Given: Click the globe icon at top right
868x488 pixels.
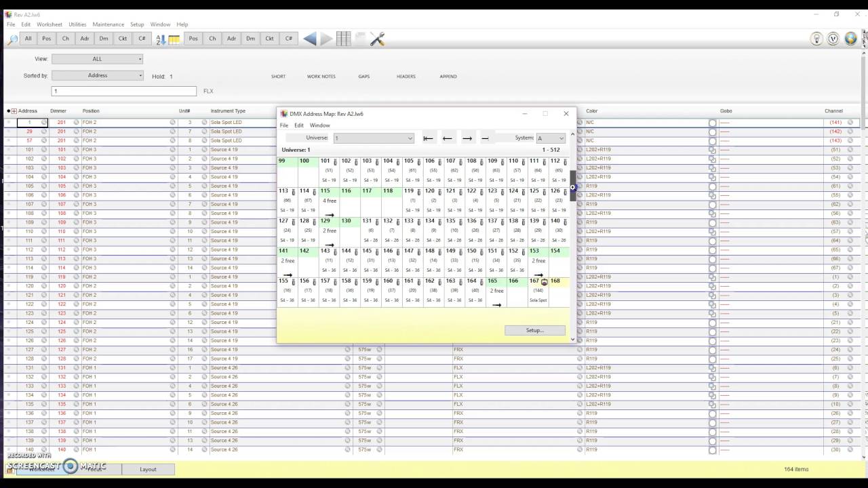Looking at the screenshot, I should pos(850,39).
